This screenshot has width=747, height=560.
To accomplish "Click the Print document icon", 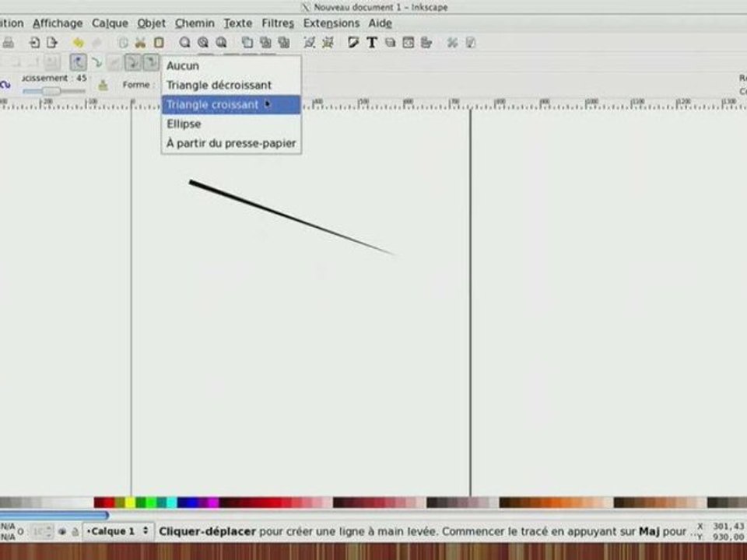I will click(8, 43).
